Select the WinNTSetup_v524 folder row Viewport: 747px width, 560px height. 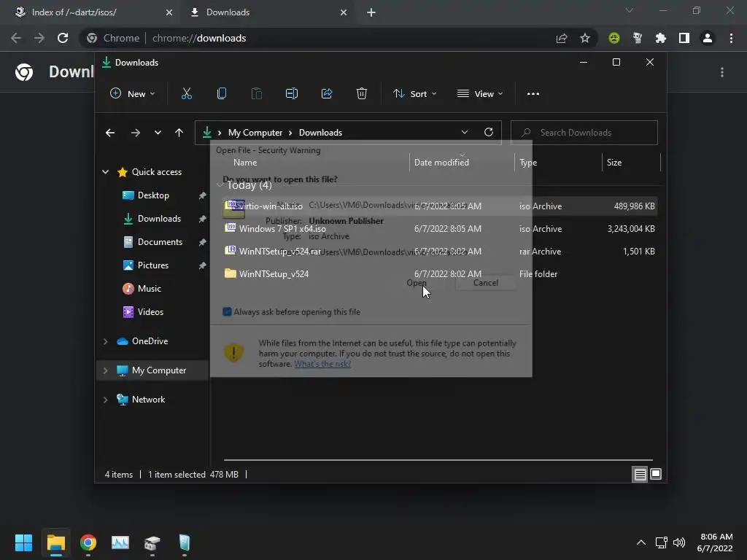tap(440, 274)
